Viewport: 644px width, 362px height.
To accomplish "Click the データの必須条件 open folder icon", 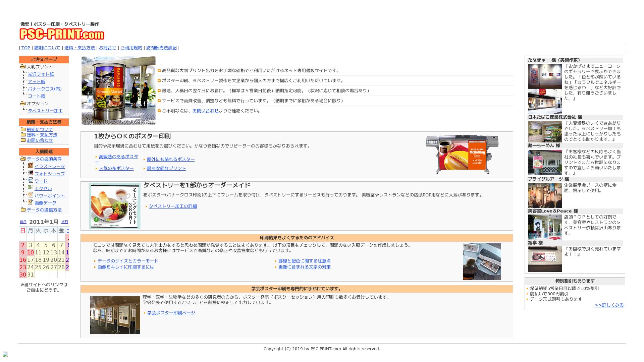I will point(23,159).
